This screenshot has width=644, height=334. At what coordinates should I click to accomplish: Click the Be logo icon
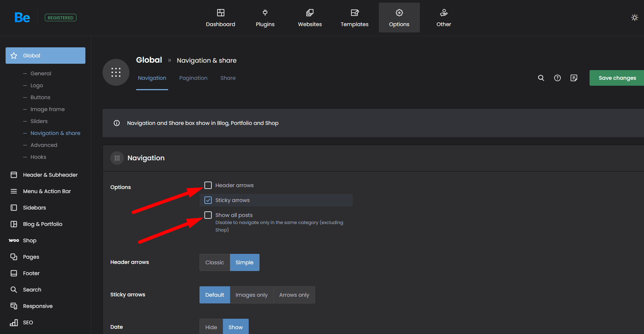(22, 18)
